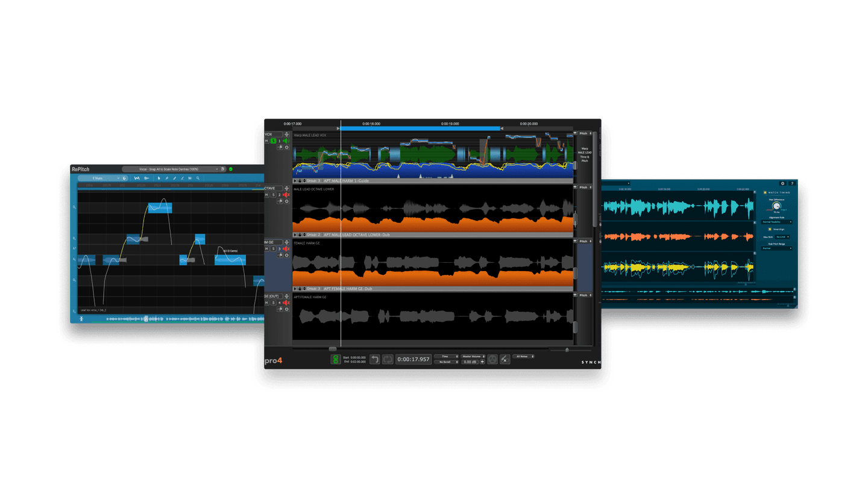Play the APT:MALE LEAD OCTAVE LOWER-Dub bar
Image resolution: width=868 pixels, height=488 pixels.
pyautogui.click(x=295, y=235)
